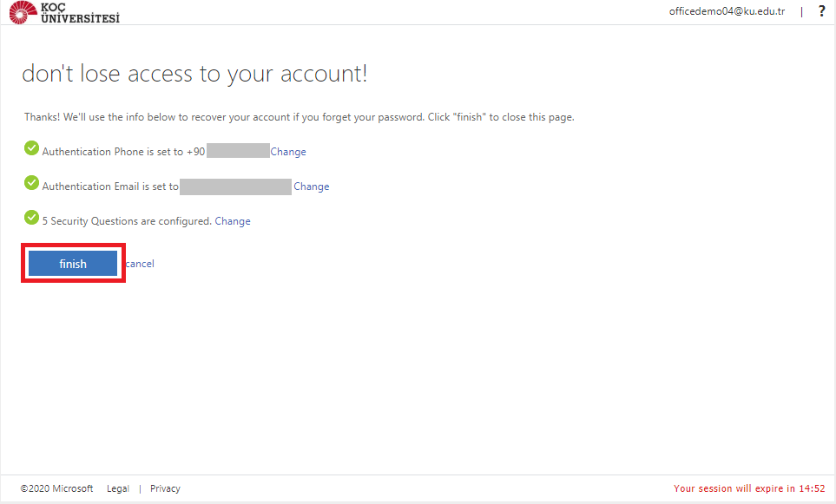
Task: Open the Privacy link in footer
Action: 165,488
